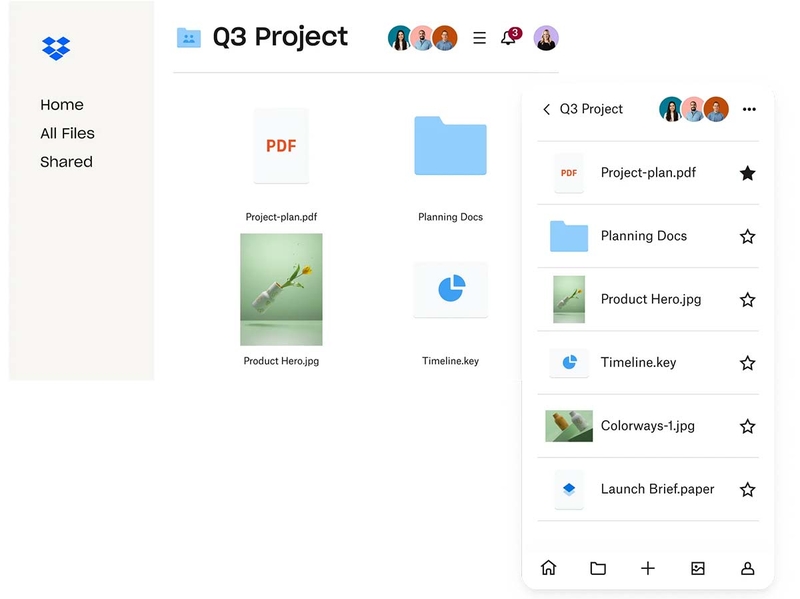
Task: Click the orange-background avatar in main header
Action: coord(445,38)
